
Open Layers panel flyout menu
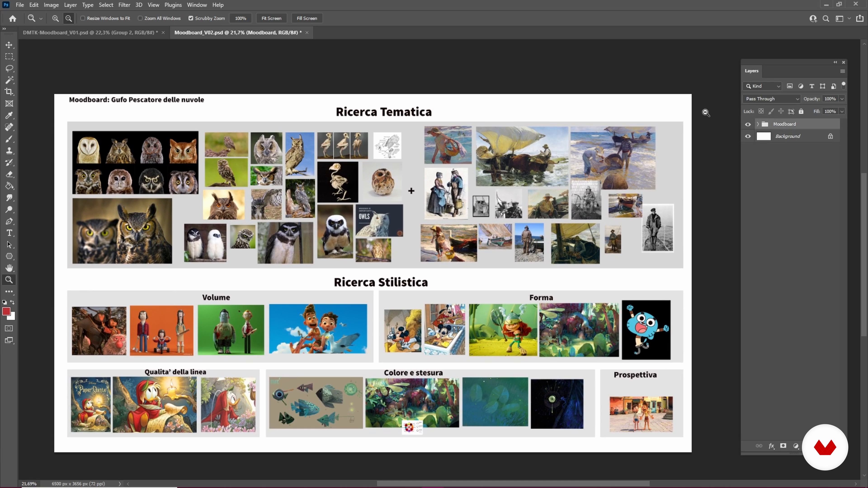point(842,71)
